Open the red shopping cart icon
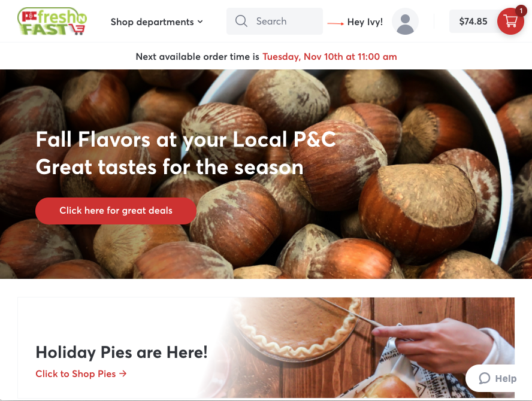 pos(510,22)
